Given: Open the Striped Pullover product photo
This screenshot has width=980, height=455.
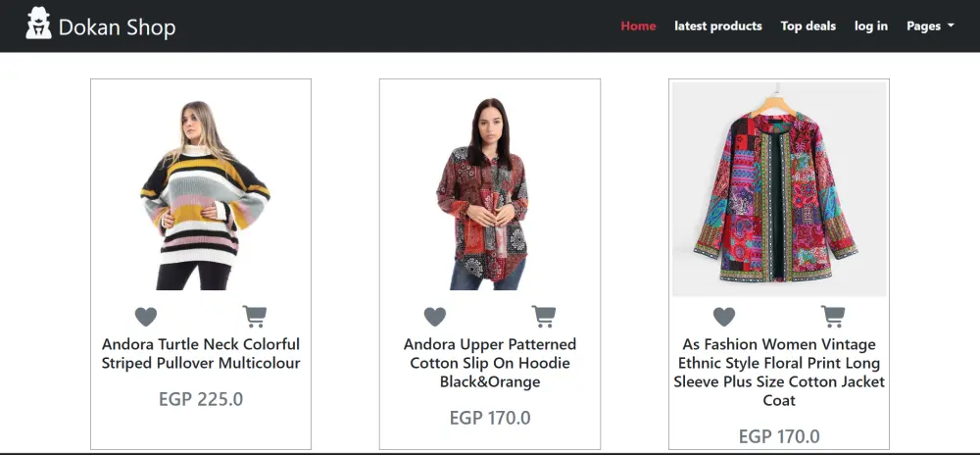Looking at the screenshot, I should coord(201,193).
